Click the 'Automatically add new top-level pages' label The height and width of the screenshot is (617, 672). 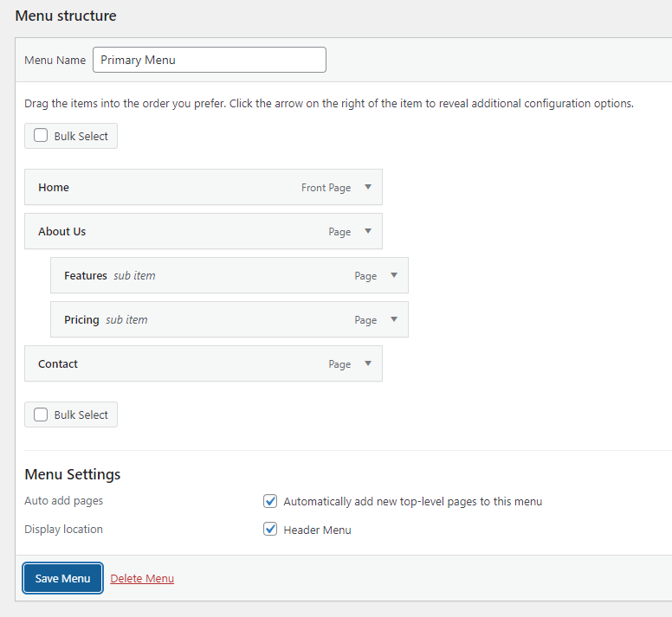pyautogui.click(x=412, y=502)
